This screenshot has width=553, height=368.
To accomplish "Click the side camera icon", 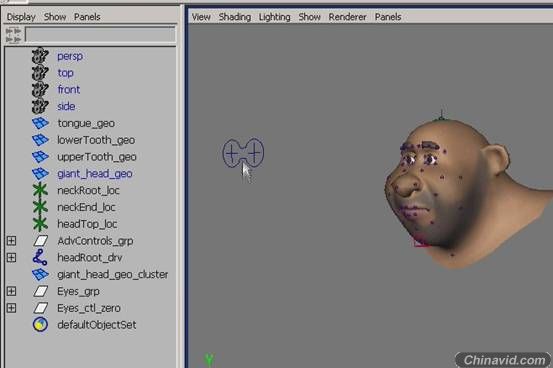I will click(40, 106).
